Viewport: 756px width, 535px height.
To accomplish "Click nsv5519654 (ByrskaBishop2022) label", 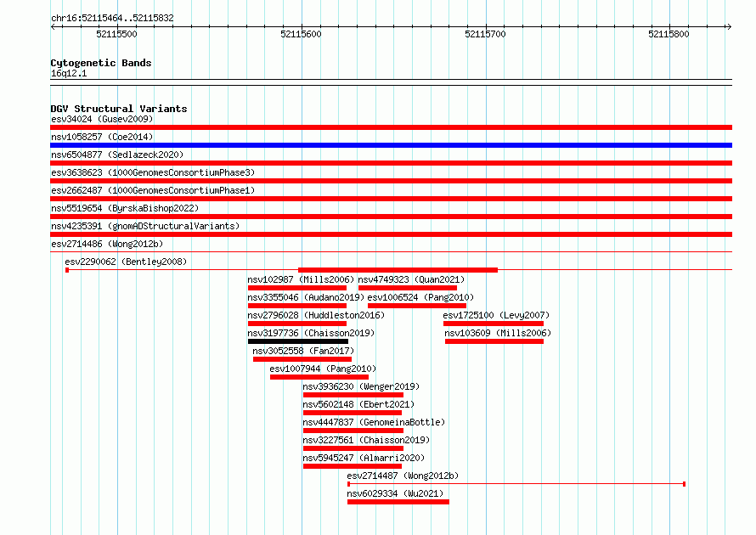I will point(125,208).
